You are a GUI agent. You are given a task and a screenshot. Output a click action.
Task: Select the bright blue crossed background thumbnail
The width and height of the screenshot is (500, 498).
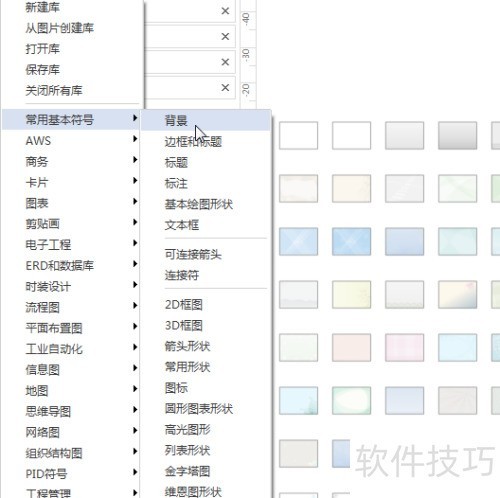click(351, 241)
